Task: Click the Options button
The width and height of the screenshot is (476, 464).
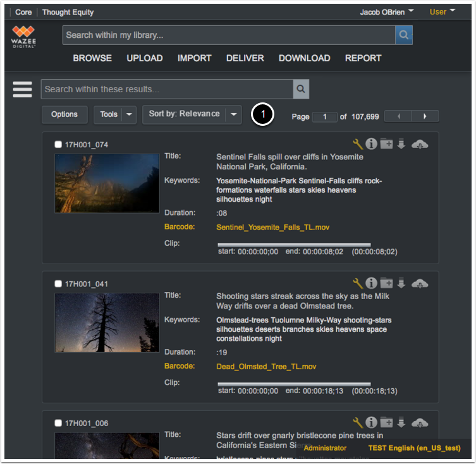Action: (64, 114)
